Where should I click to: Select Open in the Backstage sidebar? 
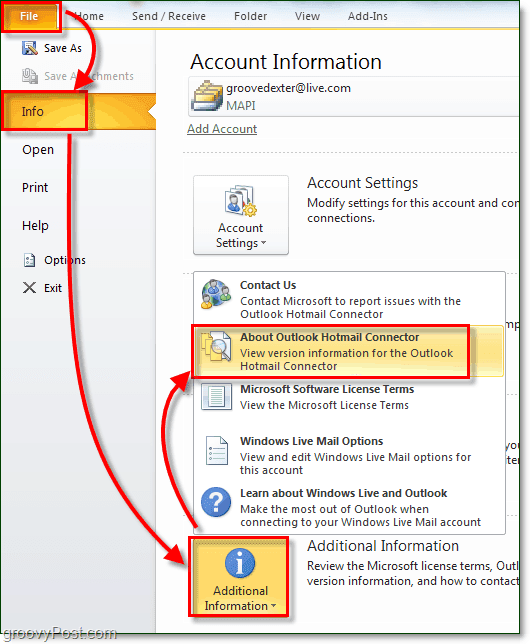38,150
